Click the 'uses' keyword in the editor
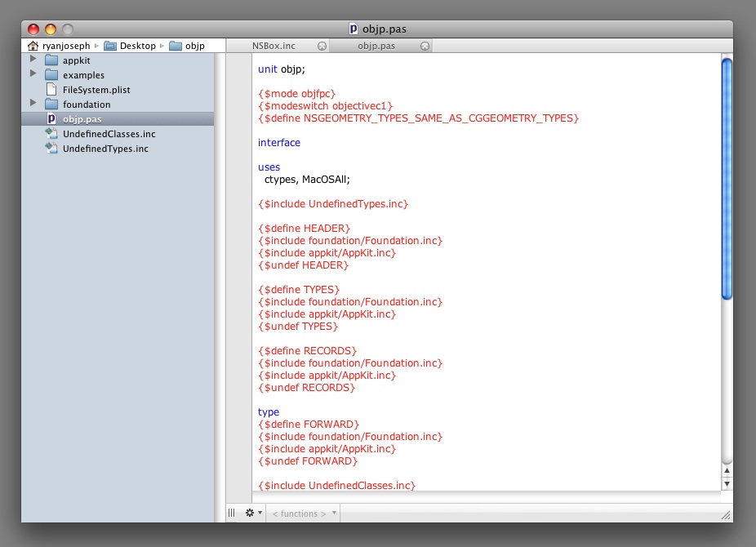 (269, 167)
